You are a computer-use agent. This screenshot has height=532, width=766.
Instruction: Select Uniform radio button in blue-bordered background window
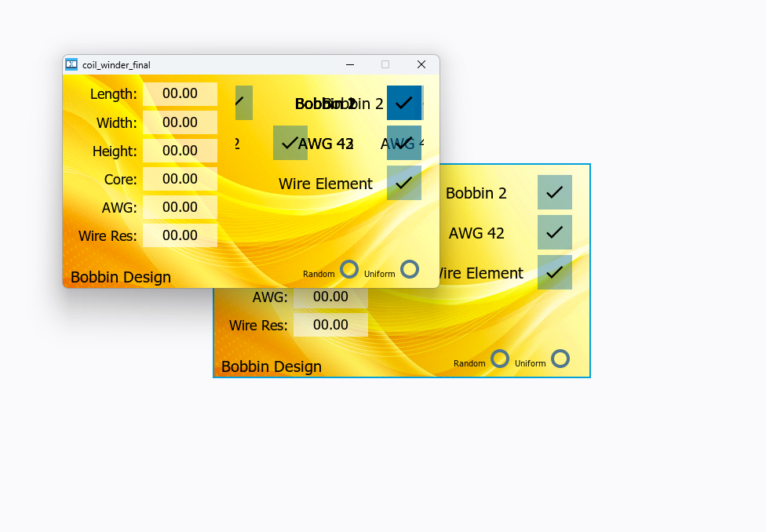tap(560, 359)
